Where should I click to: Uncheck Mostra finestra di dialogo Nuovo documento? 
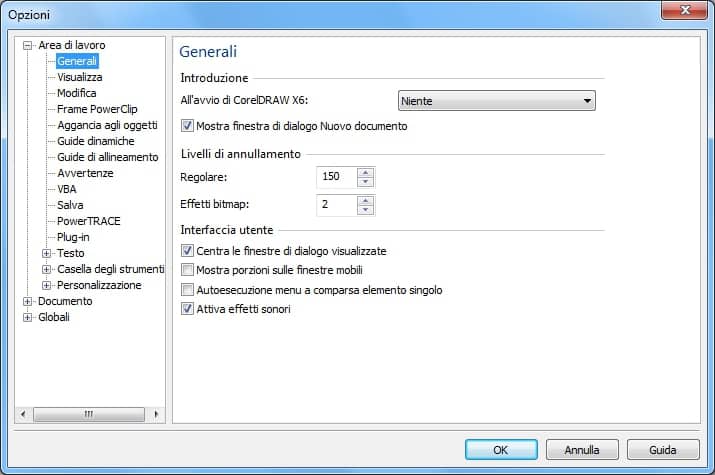187,127
